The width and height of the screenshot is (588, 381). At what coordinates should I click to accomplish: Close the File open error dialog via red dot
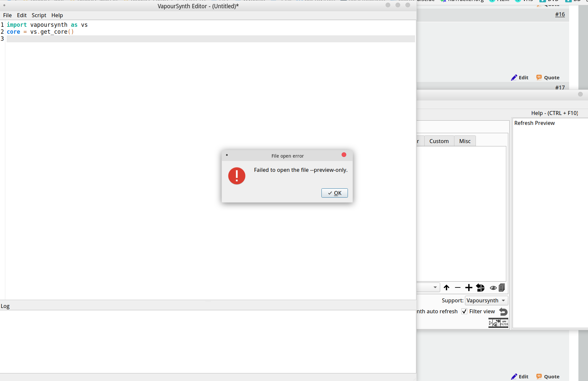point(344,155)
